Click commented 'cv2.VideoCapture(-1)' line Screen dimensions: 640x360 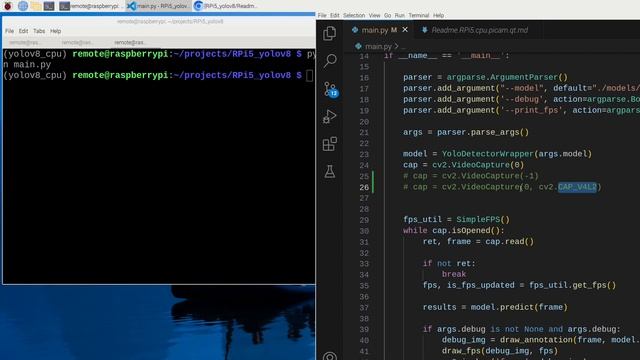[x=471, y=176]
